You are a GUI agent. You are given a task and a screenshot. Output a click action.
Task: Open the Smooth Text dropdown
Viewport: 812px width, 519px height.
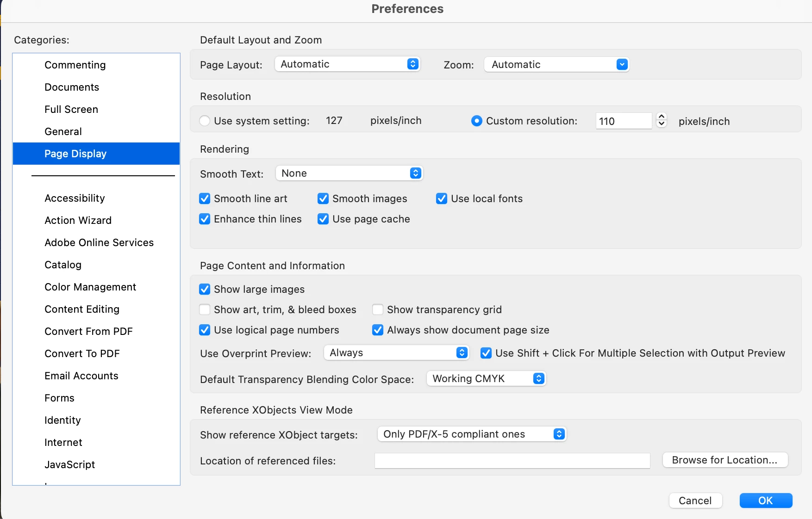pos(349,173)
